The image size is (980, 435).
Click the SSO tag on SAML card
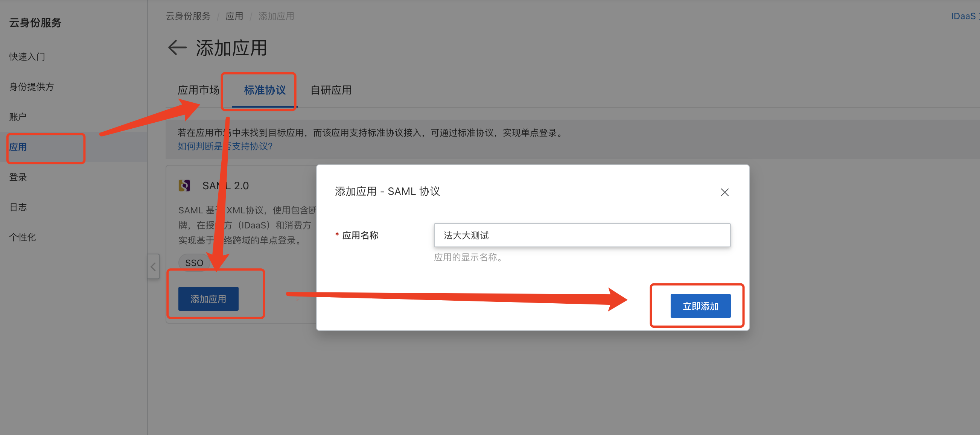coord(195,263)
